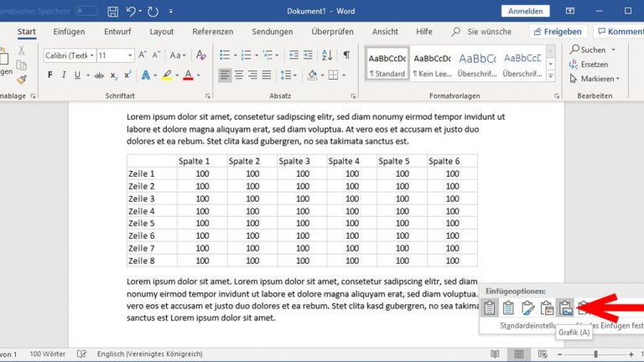Center align the text
Viewport: 644px width, 362px height.
pyautogui.click(x=239, y=75)
